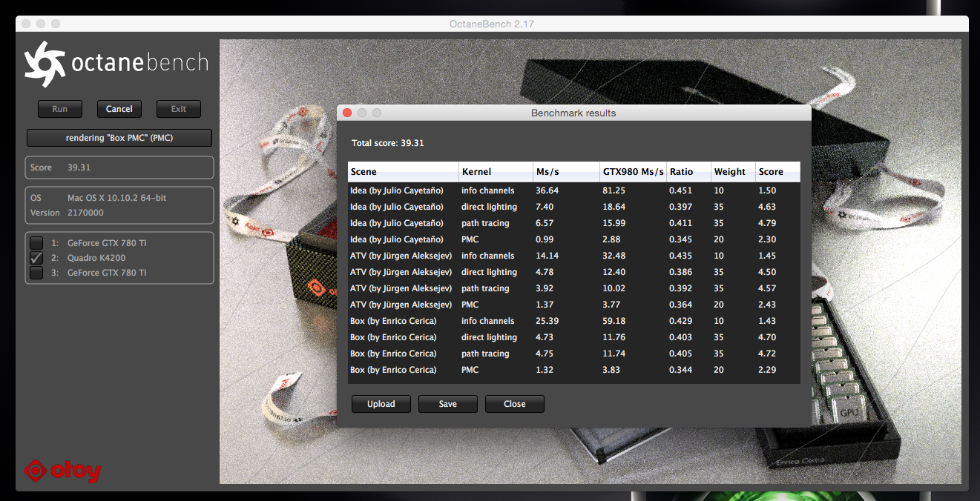Click the 0.451 ratio cell
Viewport: 980px width, 501px height.
pyautogui.click(x=680, y=190)
